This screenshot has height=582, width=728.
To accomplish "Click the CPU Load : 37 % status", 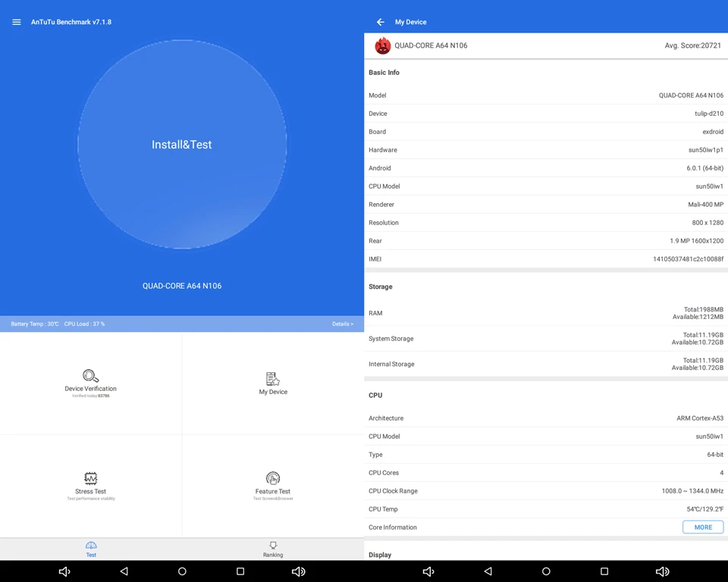I will (x=84, y=324).
